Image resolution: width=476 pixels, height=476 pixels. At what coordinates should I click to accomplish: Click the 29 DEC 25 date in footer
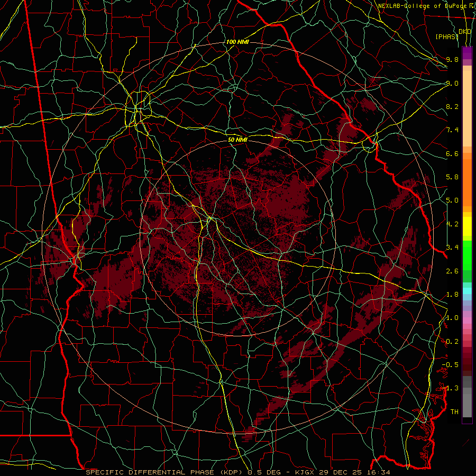(340, 472)
